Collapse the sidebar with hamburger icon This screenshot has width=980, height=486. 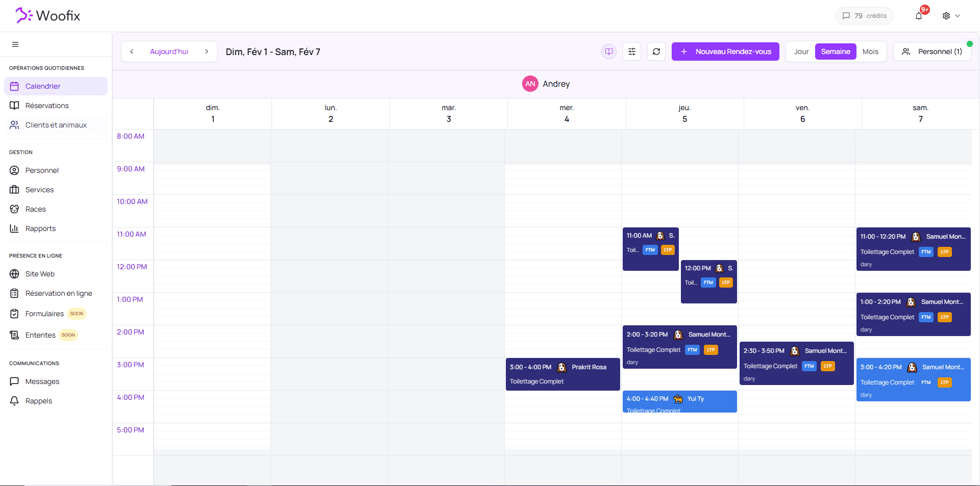[15, 44]
